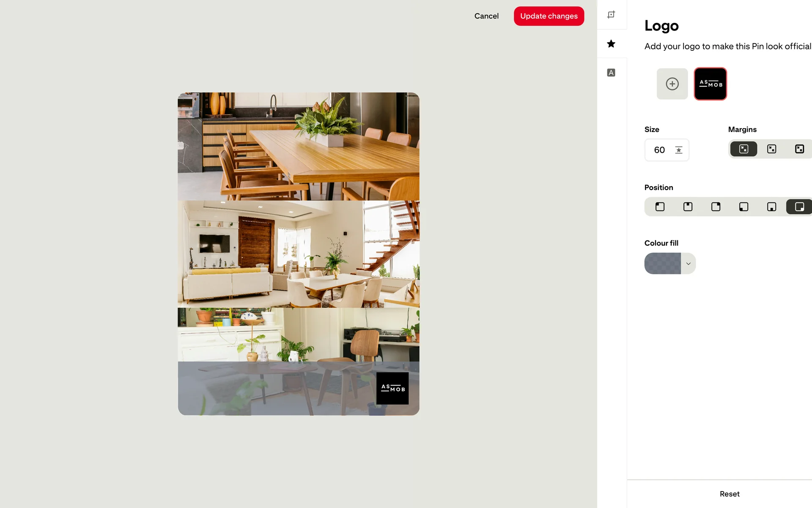Viewport: 812px width, 508px height.
Task: Position logo at top left
Action: (x=660, y=207)
